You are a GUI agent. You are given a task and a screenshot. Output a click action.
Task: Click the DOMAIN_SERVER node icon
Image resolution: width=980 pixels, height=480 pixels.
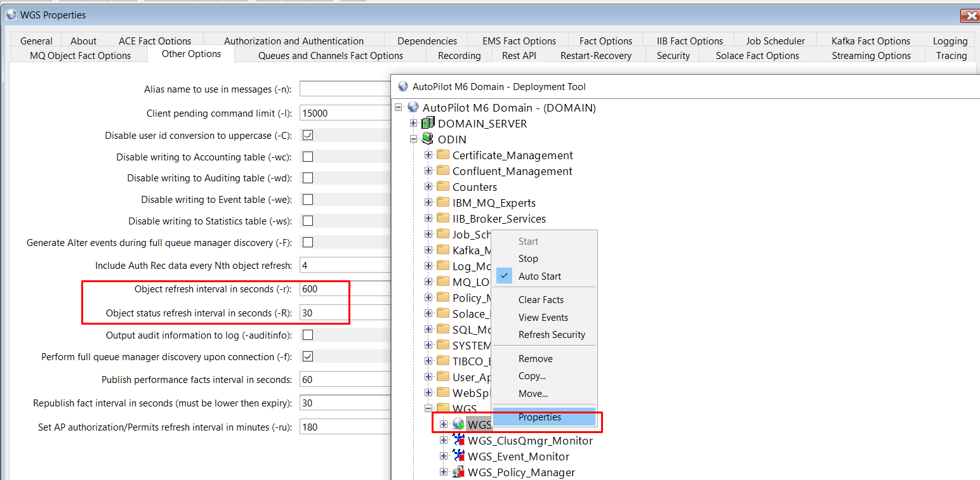click(x=428, y=123)
